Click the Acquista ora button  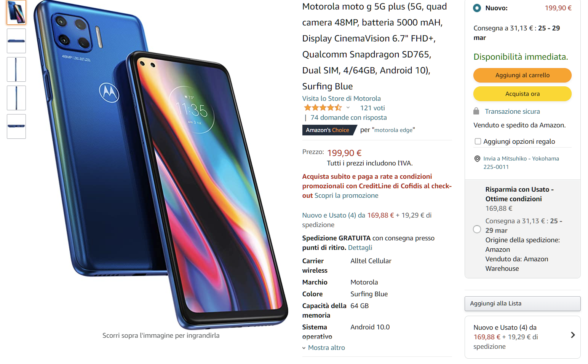pyautogui.click(x=522, y=94)
